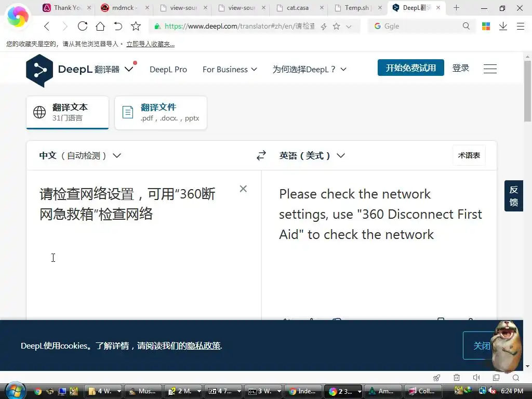Launch Chrome from quick launch
The height and width of the screenshot is (399, 532).
tap(37, 391)
